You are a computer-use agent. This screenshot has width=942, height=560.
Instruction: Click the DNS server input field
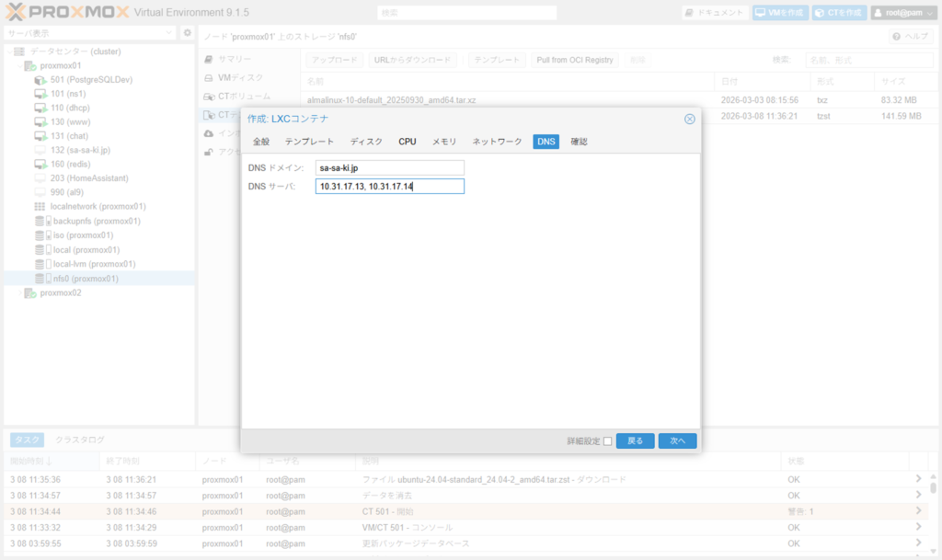pyautogui.click(x=388, y=187)
